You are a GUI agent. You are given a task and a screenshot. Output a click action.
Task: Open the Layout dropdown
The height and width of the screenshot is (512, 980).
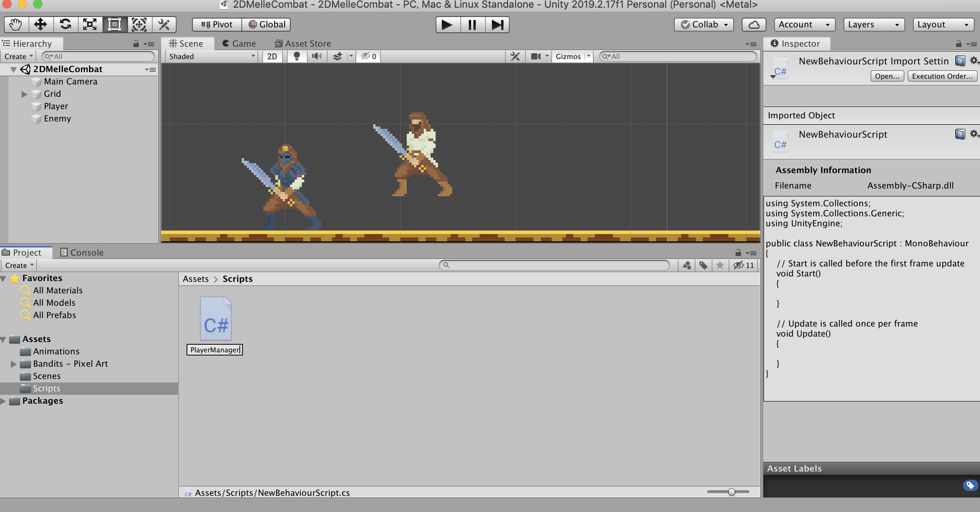click(x=943, y=25)
